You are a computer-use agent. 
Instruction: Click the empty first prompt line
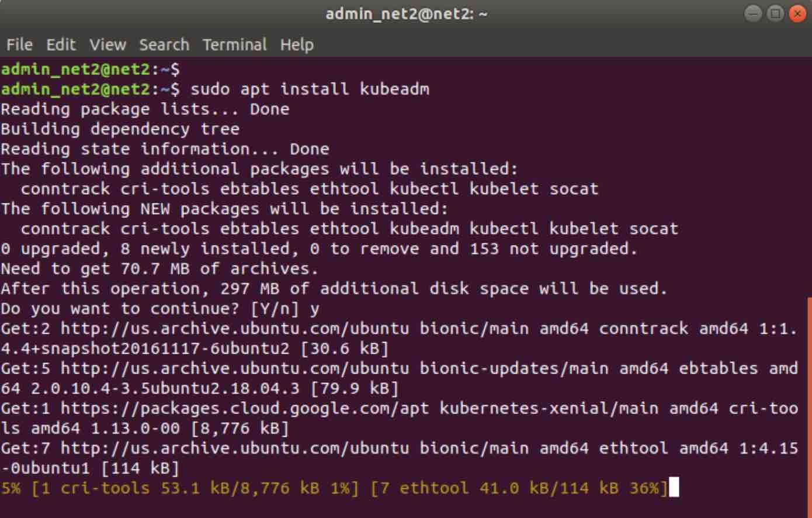click(x=91, y=69)
